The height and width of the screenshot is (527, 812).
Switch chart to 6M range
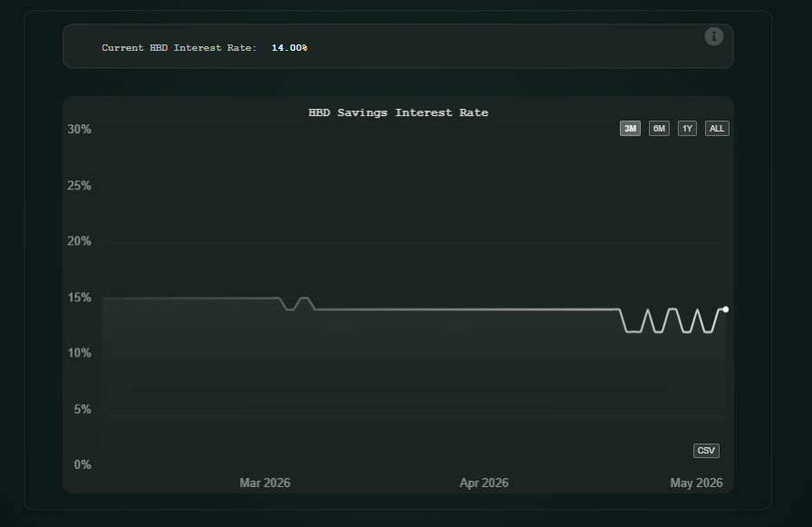click(659, 129)
